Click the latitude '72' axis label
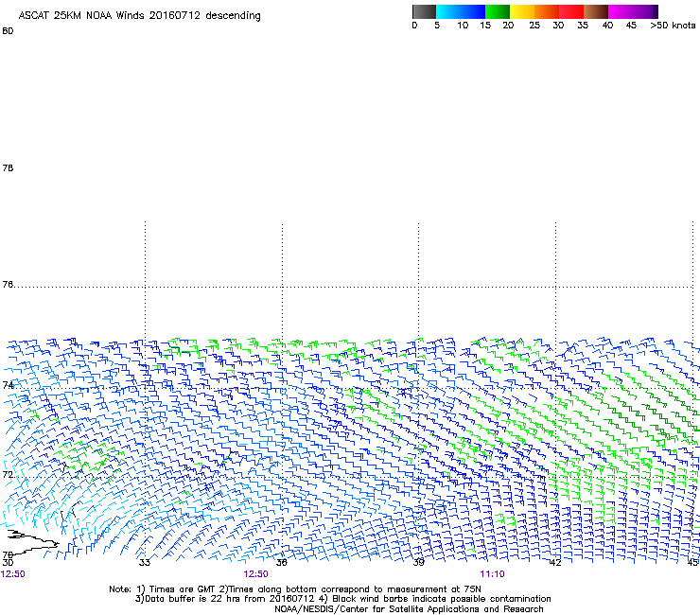The image size is (700, 615). 8,474
